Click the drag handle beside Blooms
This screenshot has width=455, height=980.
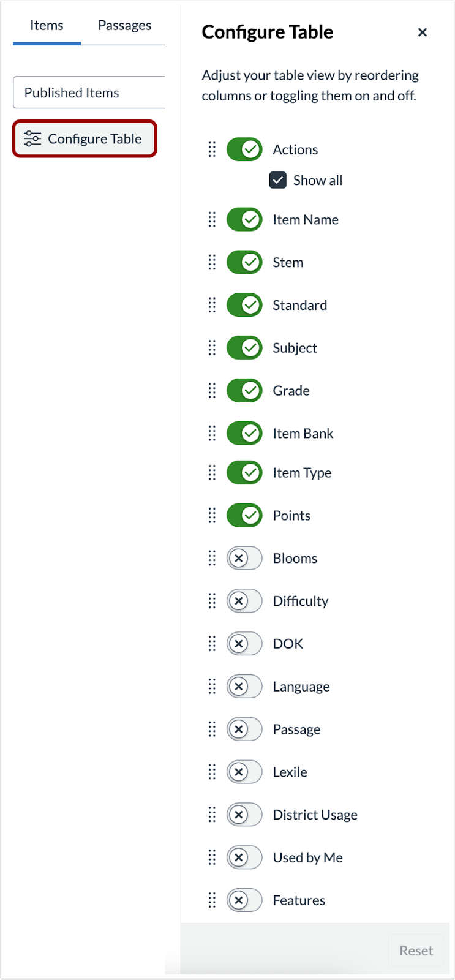(x=212, y=558)
